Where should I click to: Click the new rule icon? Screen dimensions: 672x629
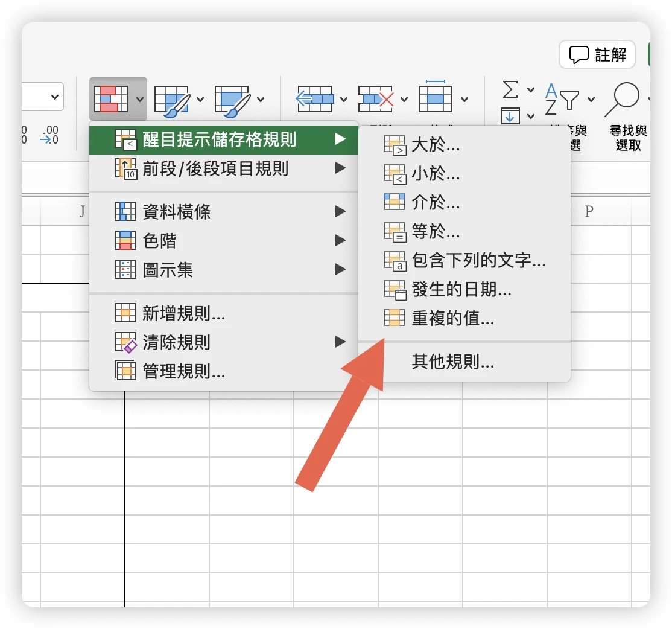(x=125, y=313)
